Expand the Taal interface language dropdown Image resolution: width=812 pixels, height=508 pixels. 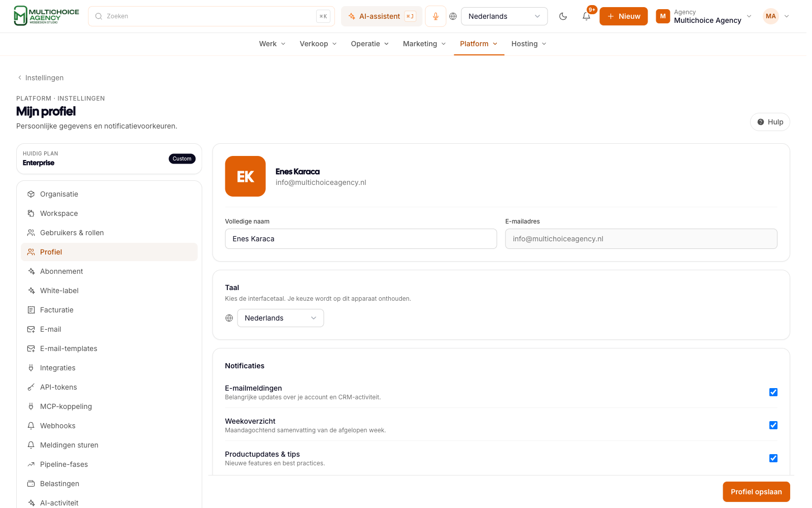[x=281, y=318]
